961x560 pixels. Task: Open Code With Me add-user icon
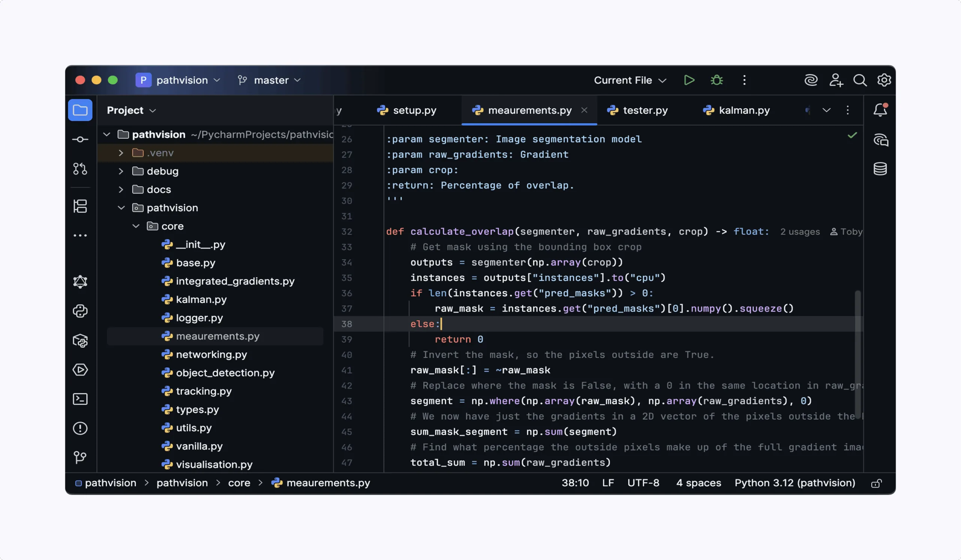pyautogui.click(x=836, y=80)
